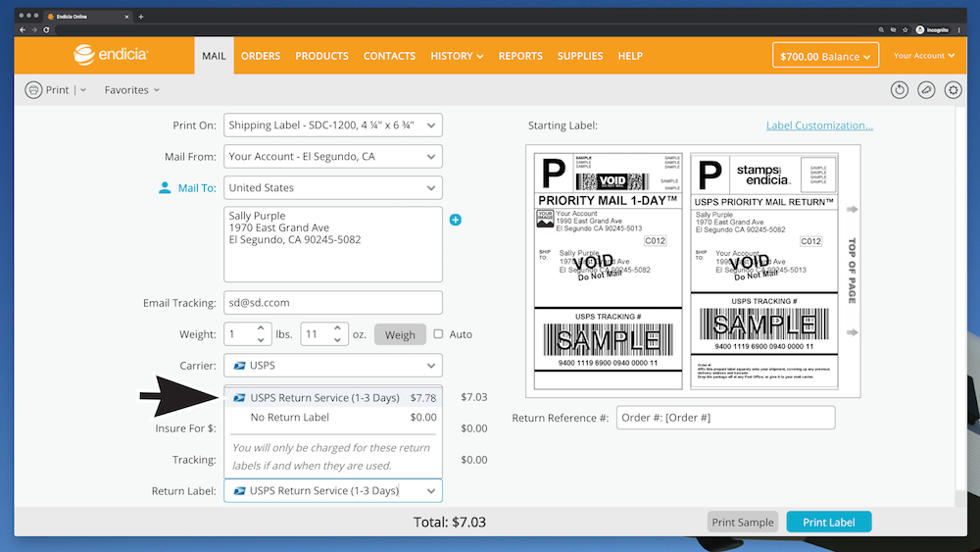Open the REPORTS tab
The height and width of the screenshot is (552, 980).
click(x=520, y=56)
